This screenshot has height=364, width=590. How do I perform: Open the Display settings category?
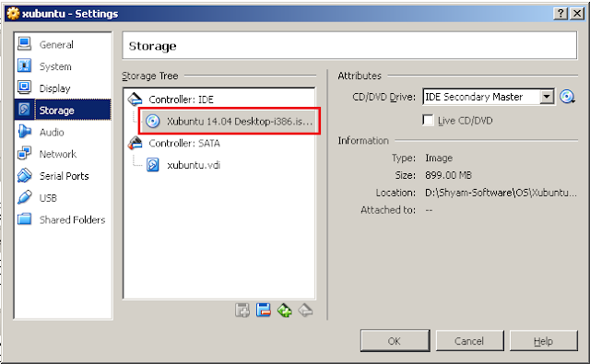tap(63, 88)
